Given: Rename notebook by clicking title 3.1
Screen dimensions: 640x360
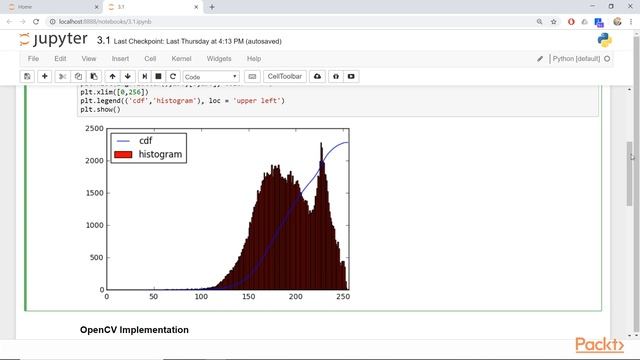Looking at the screenshot, I should pos(104,40).
